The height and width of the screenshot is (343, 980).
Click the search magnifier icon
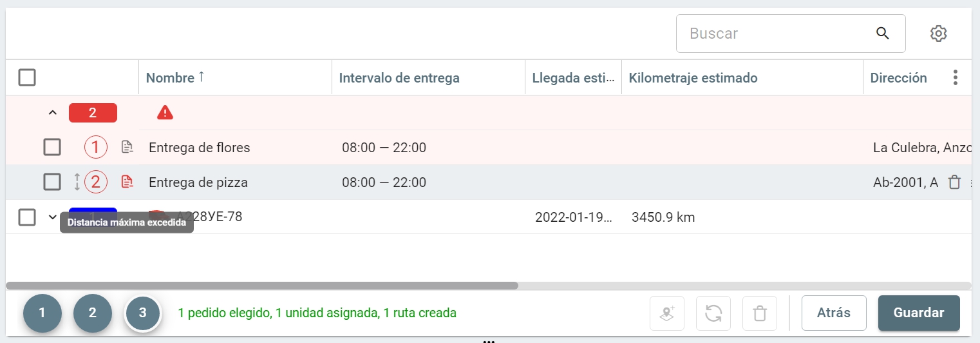[882, 34]
